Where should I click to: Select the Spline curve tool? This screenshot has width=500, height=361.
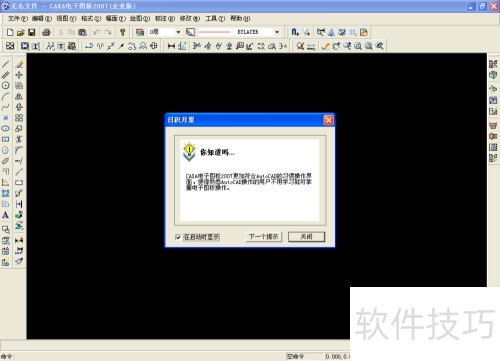tap(5, 107)
